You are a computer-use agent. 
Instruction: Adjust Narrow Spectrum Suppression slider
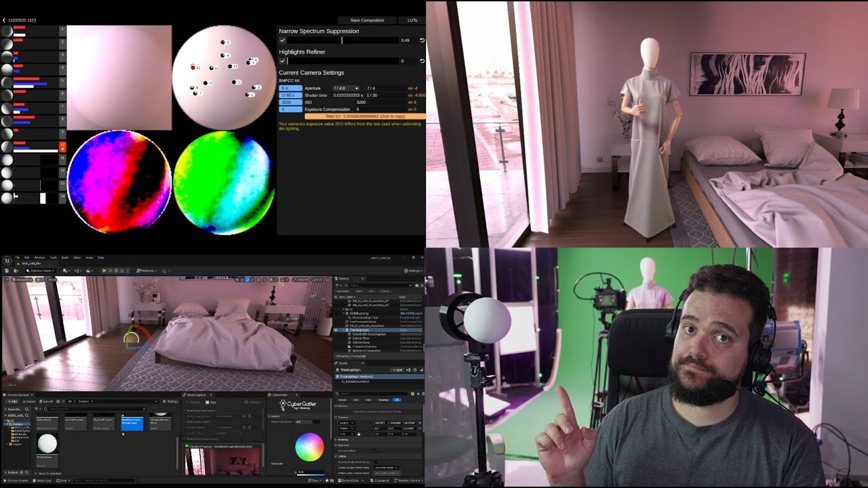(342, 40)
